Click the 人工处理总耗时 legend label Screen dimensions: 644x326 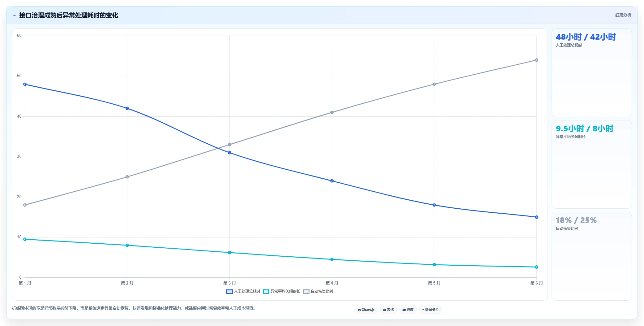pyautogui.click(x=247, y=291)
